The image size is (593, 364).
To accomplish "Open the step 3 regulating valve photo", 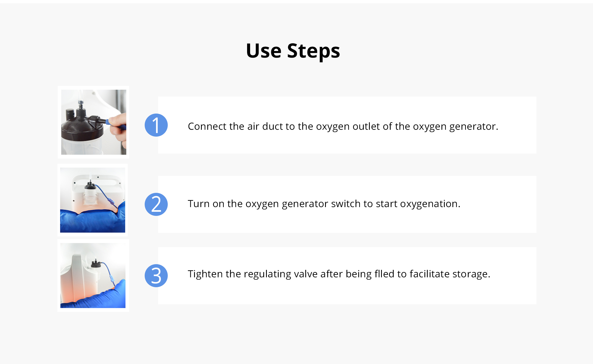I will [x=93, y=275].
